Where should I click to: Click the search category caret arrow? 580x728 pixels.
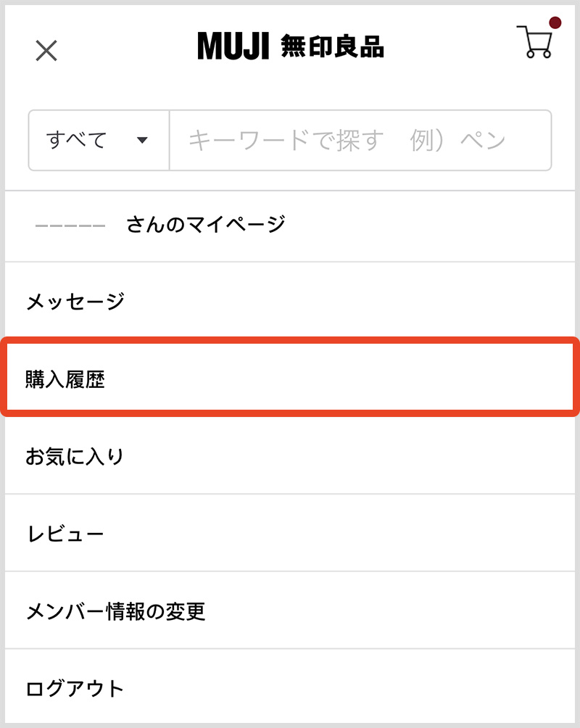[142, 140]
